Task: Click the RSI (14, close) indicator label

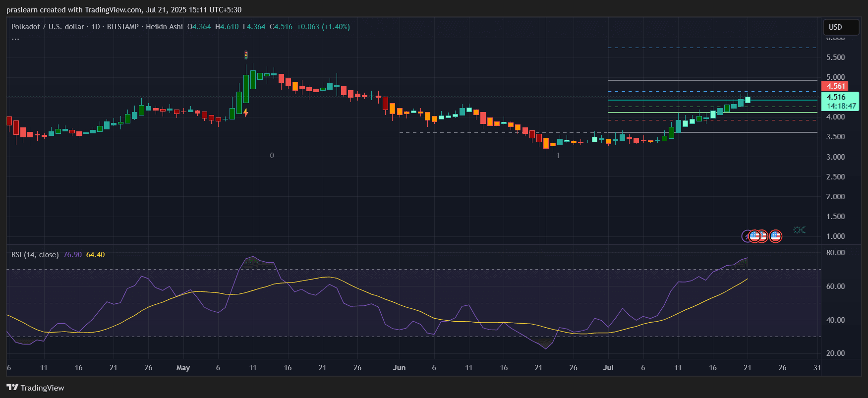Action: (35, 255)
